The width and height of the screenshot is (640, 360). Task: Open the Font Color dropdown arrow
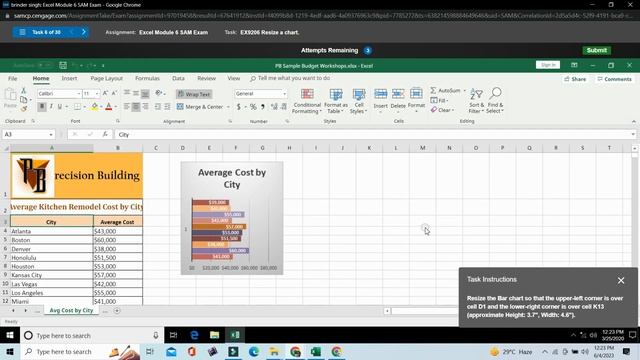(x=116, y=107)
